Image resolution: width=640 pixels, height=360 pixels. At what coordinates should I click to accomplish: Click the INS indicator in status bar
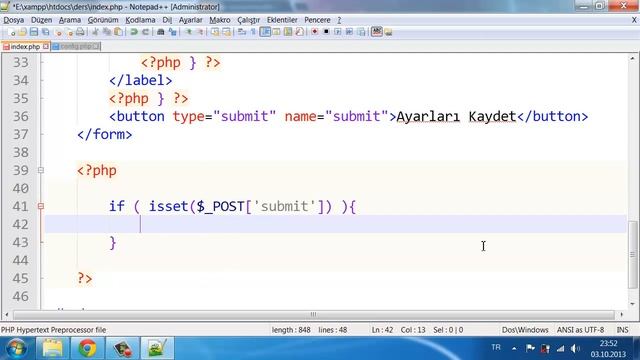622,330
